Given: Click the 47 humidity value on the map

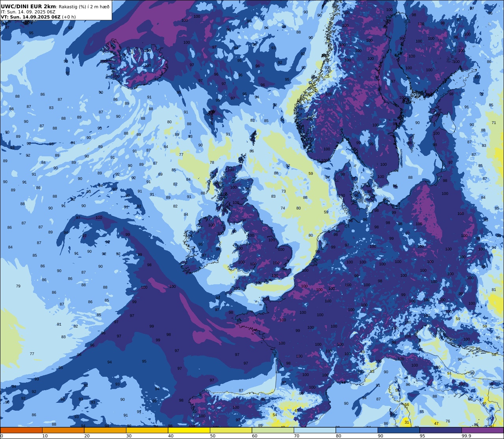Looking at the screenshot, I should pos(436,424).
